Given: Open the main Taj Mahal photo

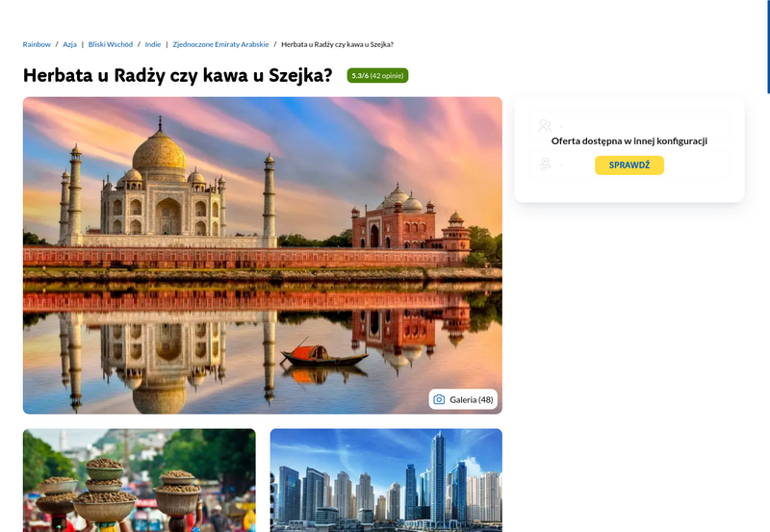Looking at the screenshot, I should (x=263, y=255).
